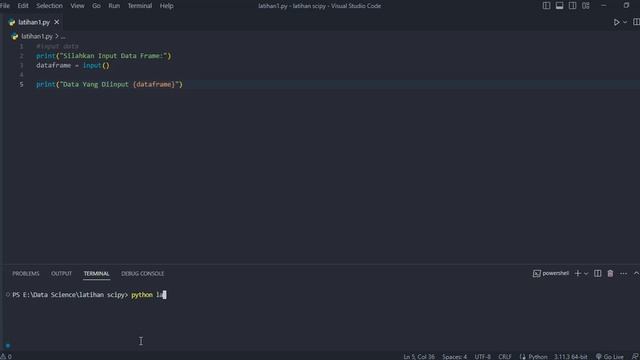Switch to the TERMINAL panel tab

96,273
